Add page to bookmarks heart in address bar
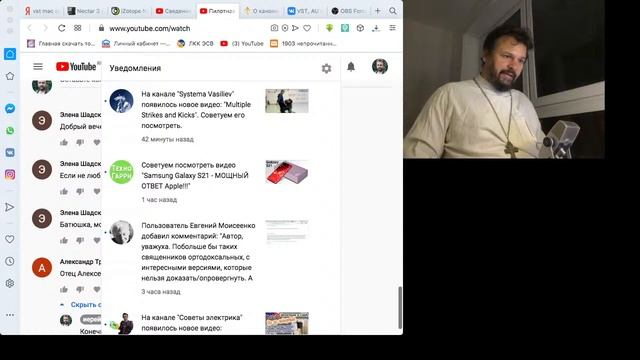This screenshot has height=360, width=640. pyautogui.click(x=307, y=28)
